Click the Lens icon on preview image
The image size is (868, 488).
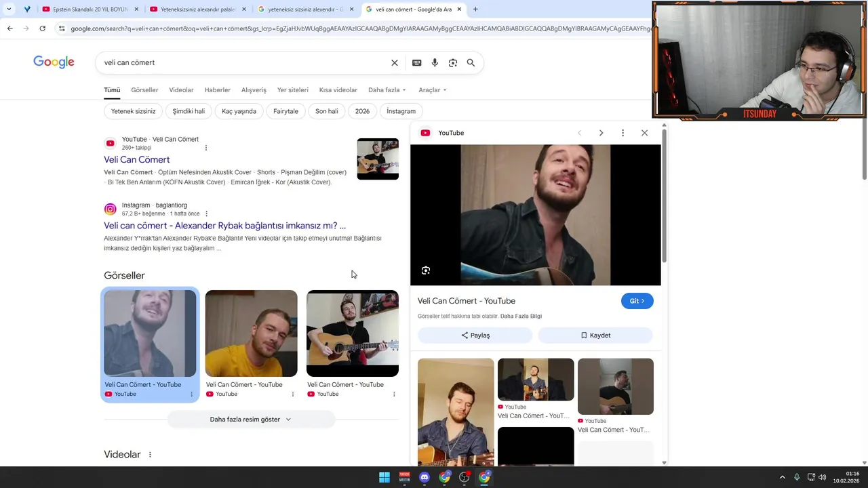point(426,270)
